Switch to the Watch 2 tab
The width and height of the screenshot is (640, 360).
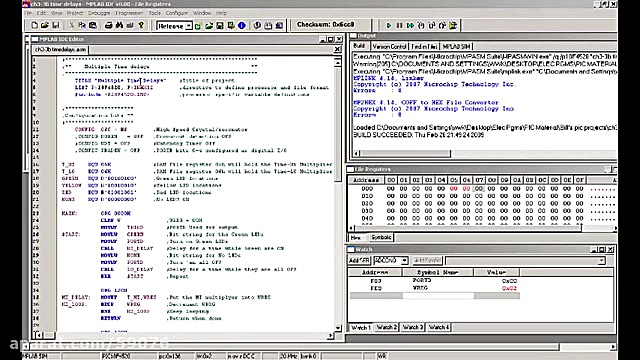(x=387, y=327)
